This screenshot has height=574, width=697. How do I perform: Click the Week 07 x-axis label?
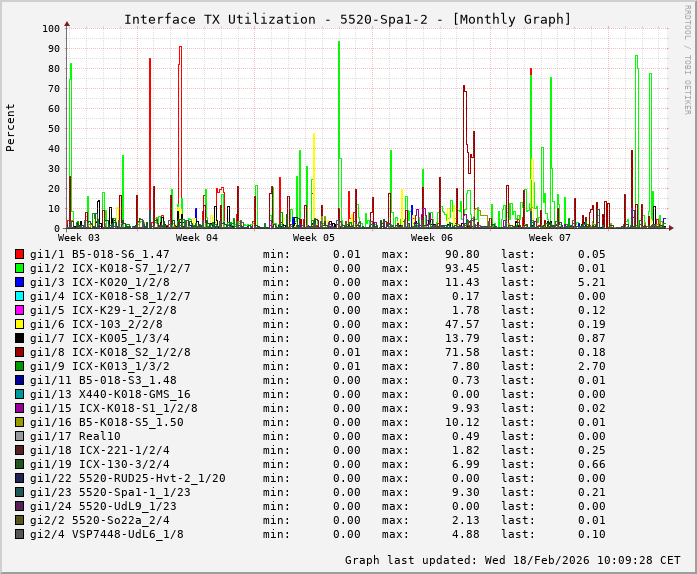549,238
